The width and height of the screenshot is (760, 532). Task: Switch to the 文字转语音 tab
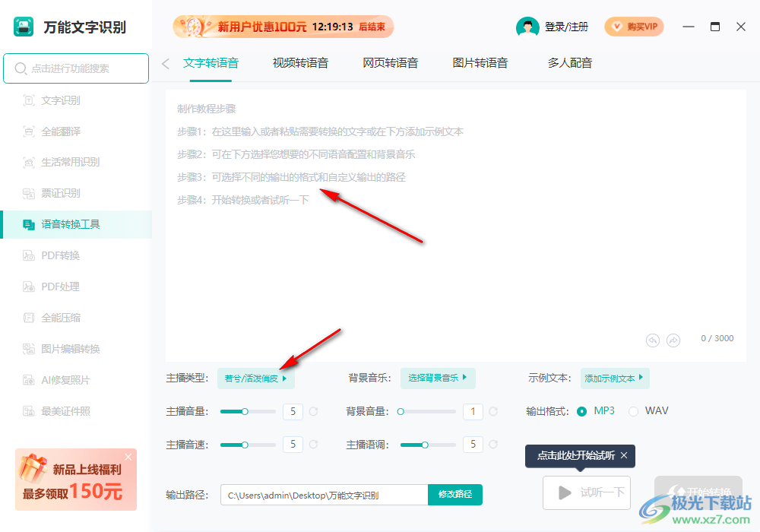(211, 63)
